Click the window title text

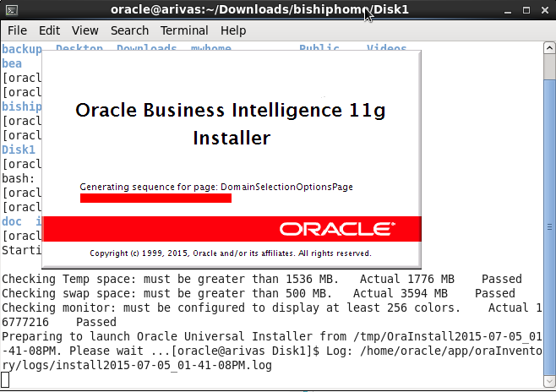click(x=259, y=9)
